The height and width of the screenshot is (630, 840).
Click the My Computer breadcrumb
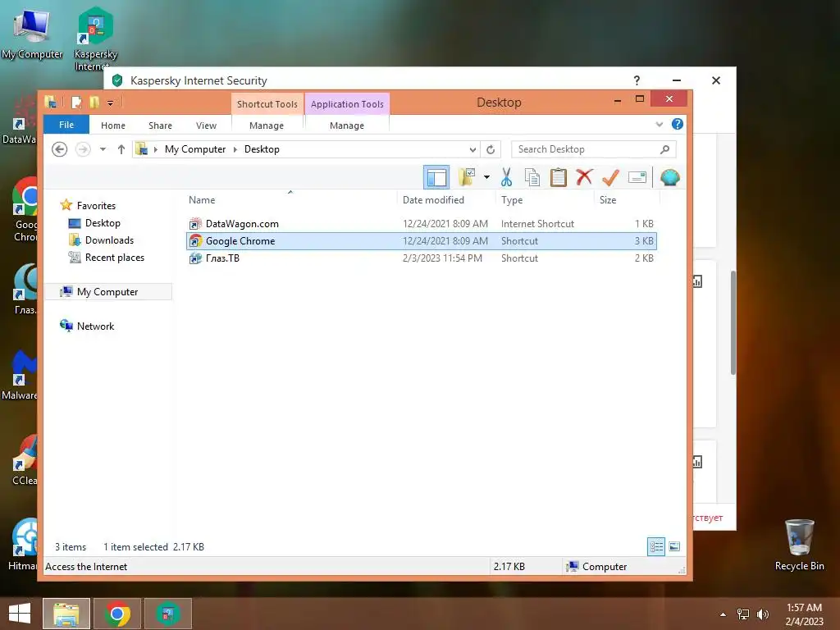[x=195, y=149]
